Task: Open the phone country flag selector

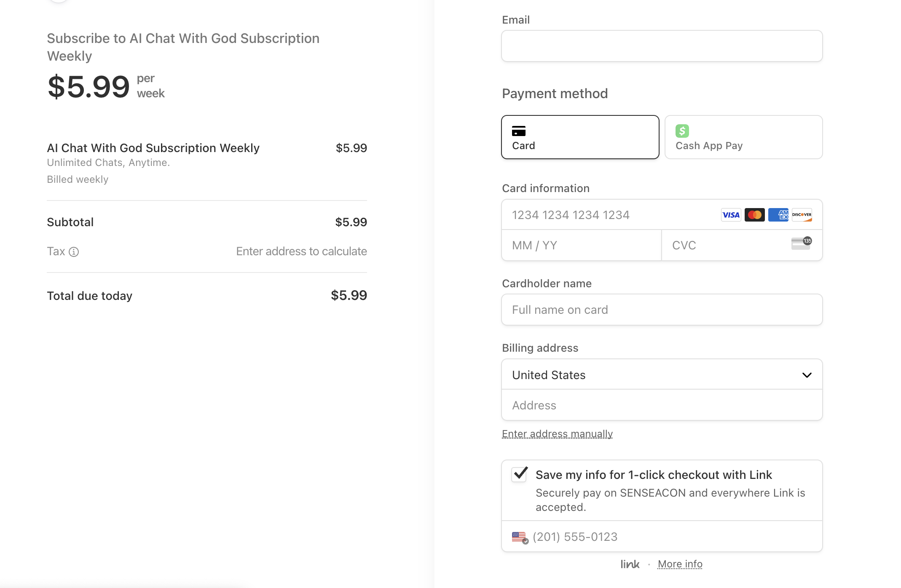Action: tap(520, 537)
